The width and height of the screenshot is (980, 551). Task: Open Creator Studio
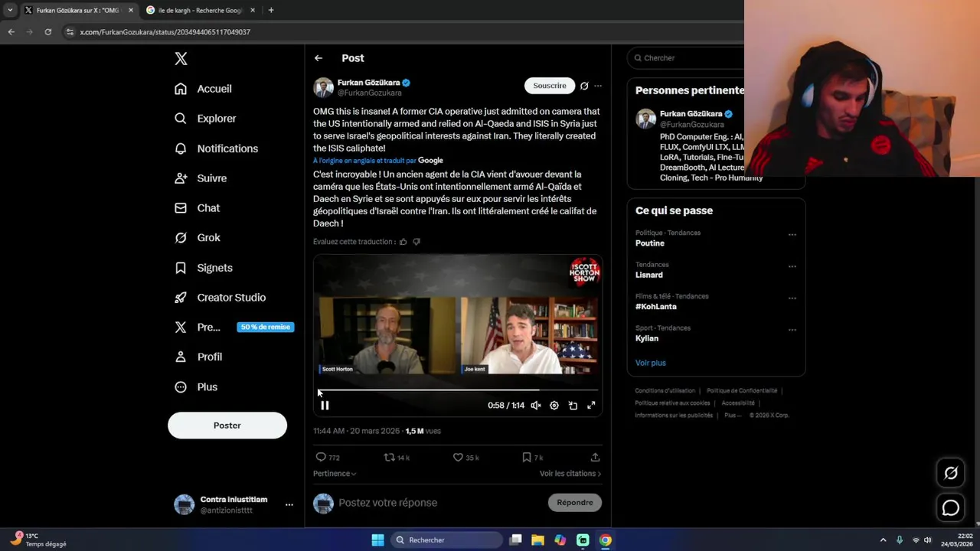coord(220,298)
